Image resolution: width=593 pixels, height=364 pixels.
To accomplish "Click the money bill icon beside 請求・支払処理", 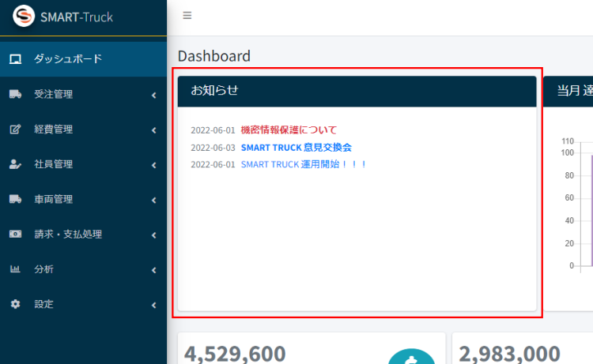I will pyautogui.click(x=15, y=235).
